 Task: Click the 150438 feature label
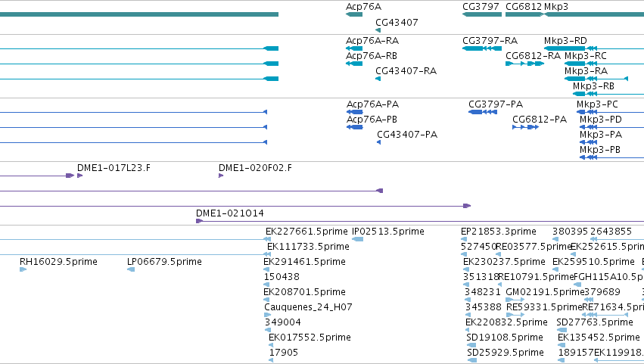(x=282, y=277)
